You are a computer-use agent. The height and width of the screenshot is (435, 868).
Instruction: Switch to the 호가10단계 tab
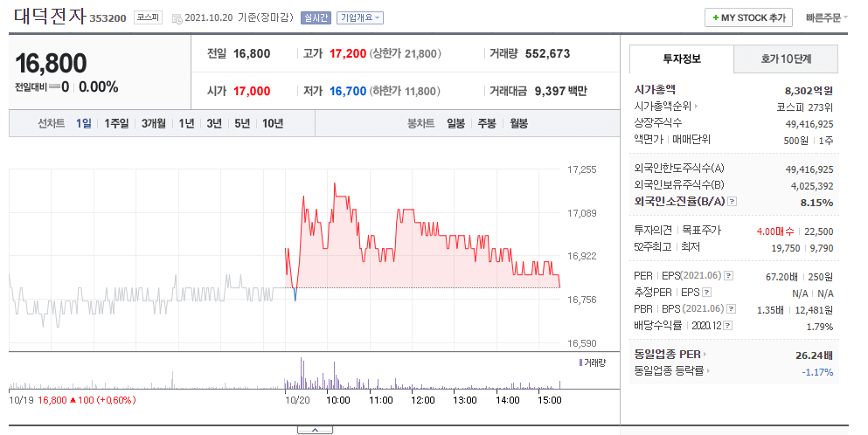tap(786, 59)
